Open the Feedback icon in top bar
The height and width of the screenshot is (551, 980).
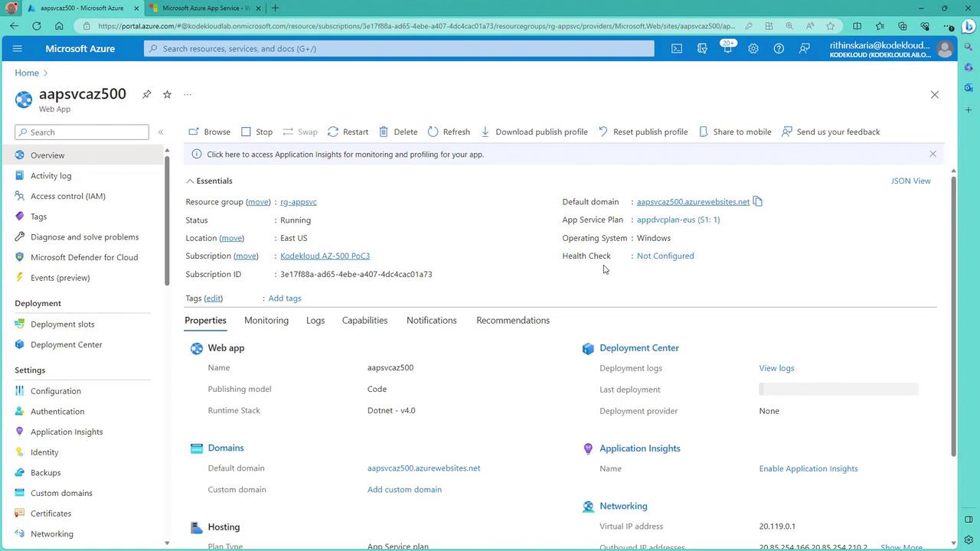point(805,48)
